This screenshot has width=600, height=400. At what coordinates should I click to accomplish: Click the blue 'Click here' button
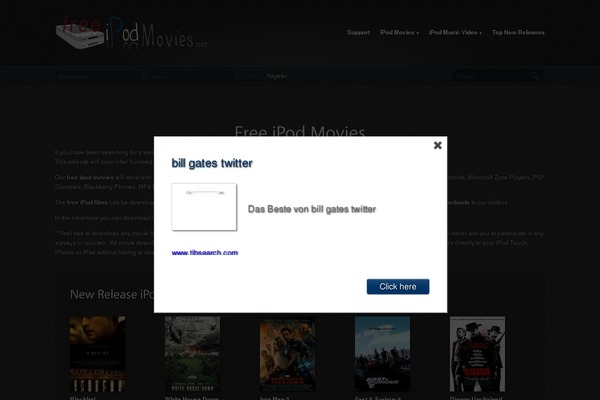(398, 287)
